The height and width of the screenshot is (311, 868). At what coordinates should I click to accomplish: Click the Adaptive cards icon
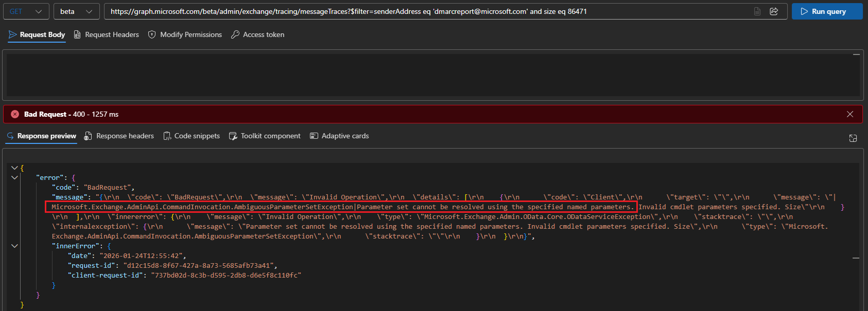(x=314, y=136)
